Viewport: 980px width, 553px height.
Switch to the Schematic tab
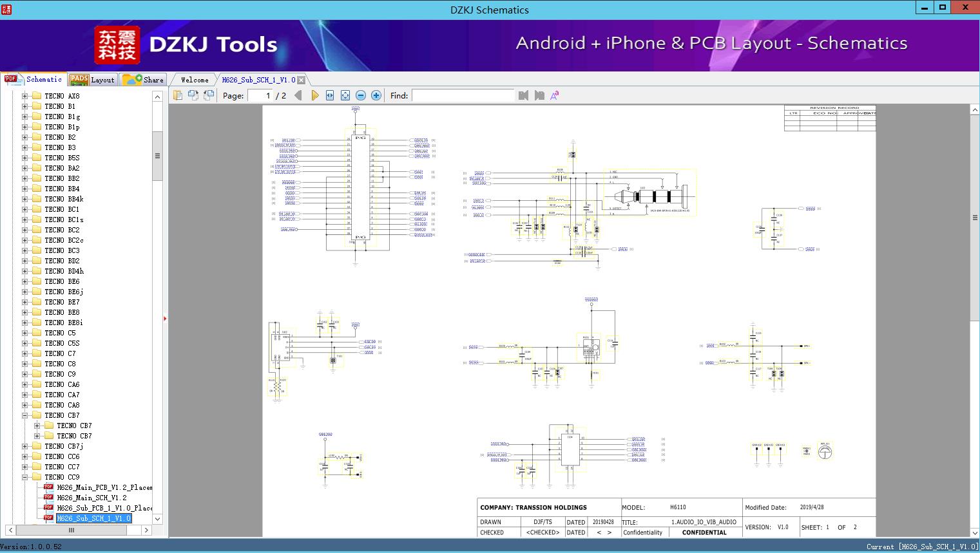pos(34,79)
